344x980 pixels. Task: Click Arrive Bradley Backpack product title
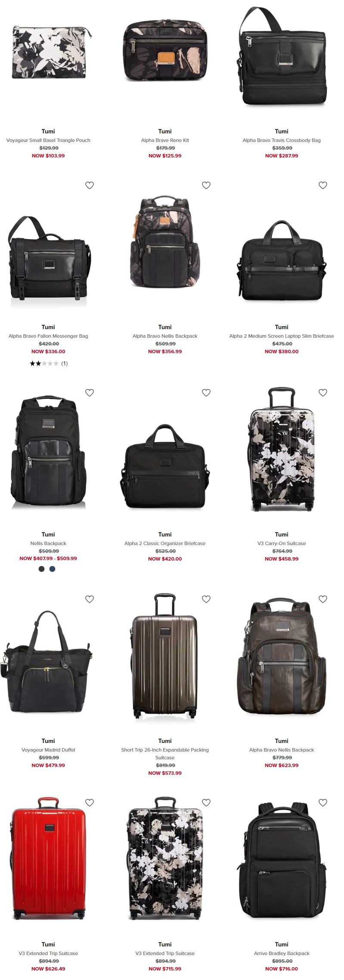pyautogui.click(x=282, y=953)
